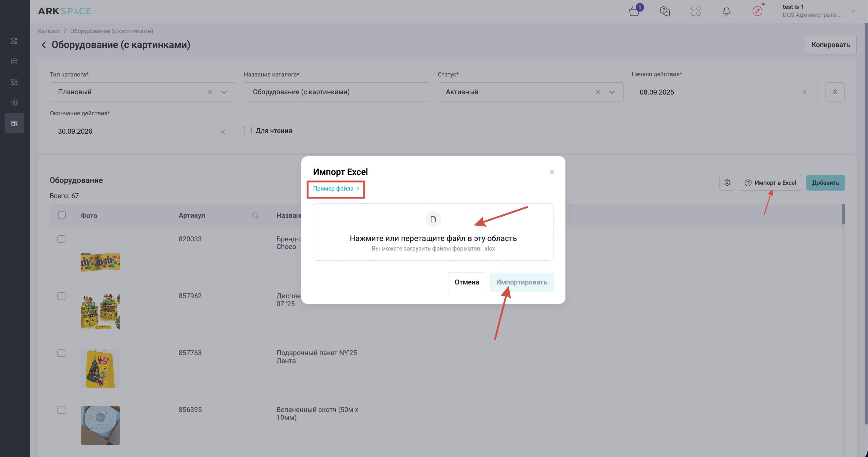Click the notifications bell icon
This screenshot has width=868, height=457.
click(x=726, y=11)
